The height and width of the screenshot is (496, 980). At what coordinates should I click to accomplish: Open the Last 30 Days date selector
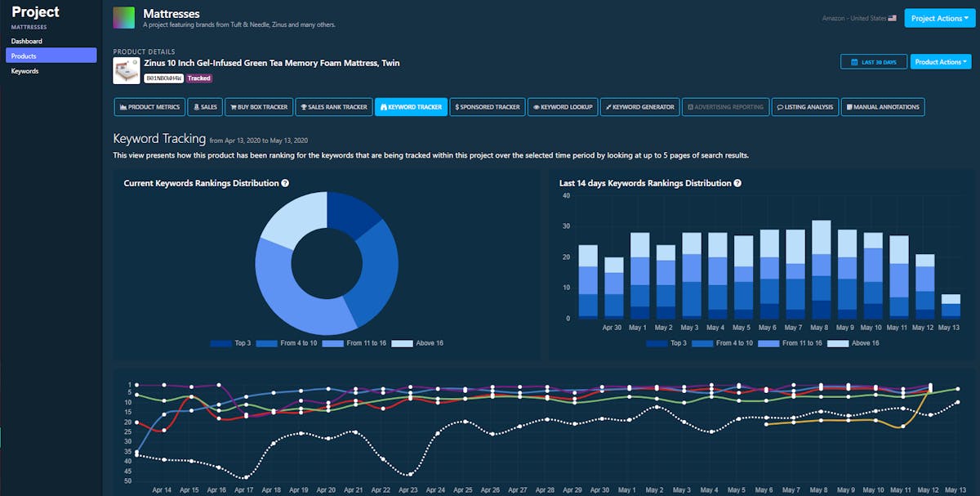(873, 62)
